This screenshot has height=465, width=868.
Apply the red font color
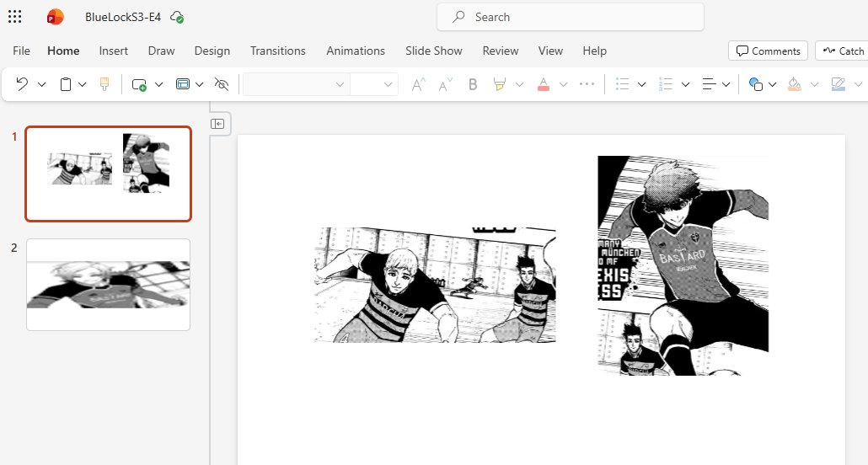(544, 84)
